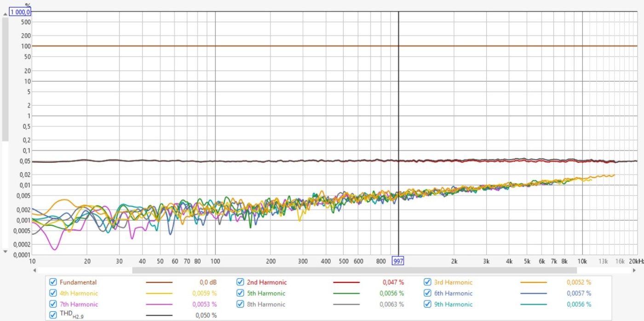Screen dimensions: 644x321
Task: Hide the 7th Harmonic trace
Action: pyautogui.click(x=53, y=304)
